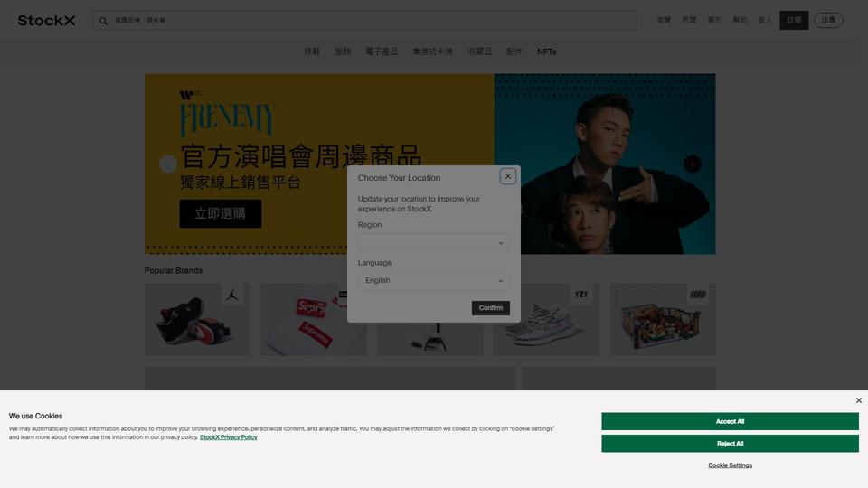The height and width of the screenshot is (488, 868).
Task: Click the YZY logo badge
Action: (x=580, y=295)
